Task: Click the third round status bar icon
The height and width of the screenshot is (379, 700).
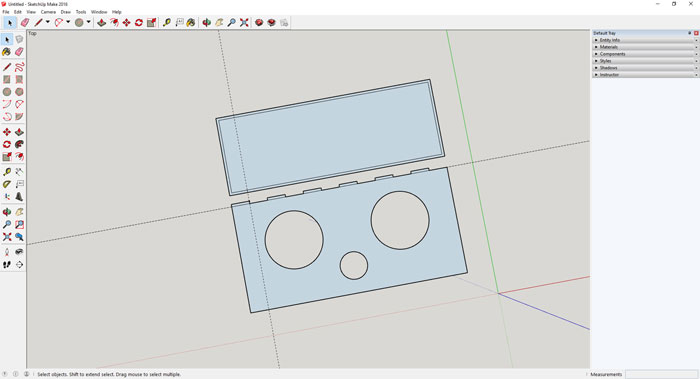Action: pos(26,374)
